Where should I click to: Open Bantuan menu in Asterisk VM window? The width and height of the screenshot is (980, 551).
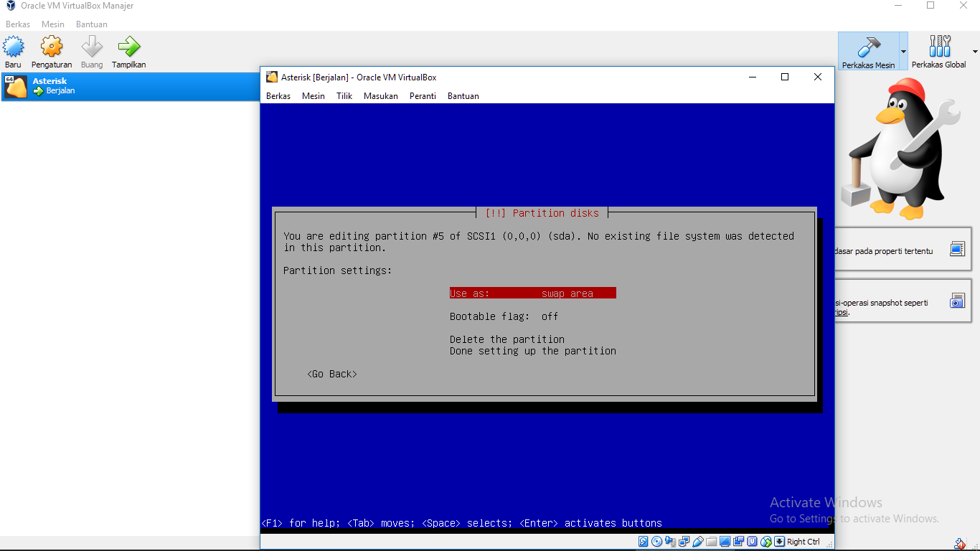pyautogui.click(x=463, y=96)
